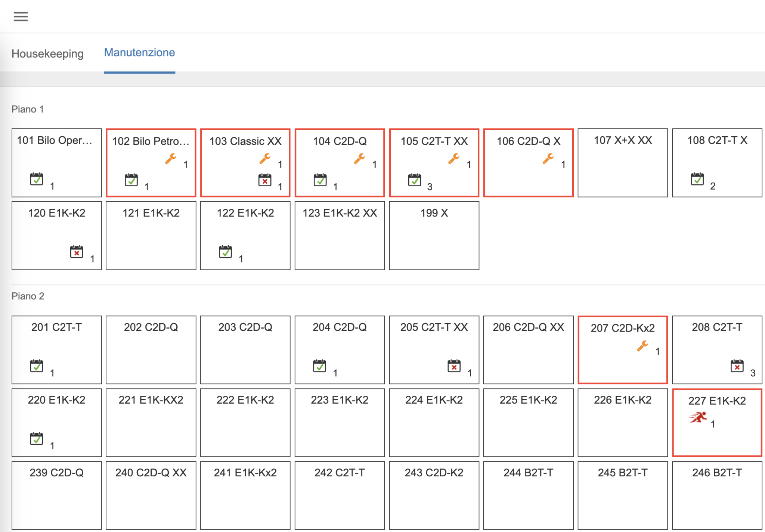Click the "Piano 2" floor heading
The image size is (765, 532).
pyautogui.click(x=28, y=296)
